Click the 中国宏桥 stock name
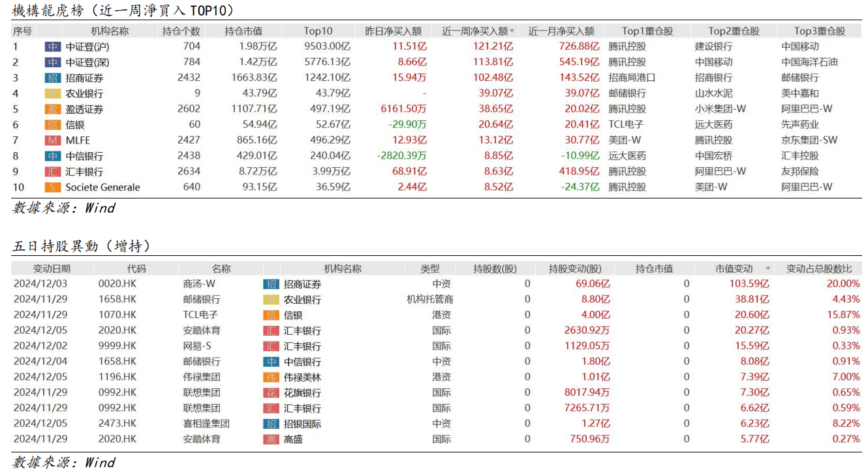The image size is (868, 472). click(714, 156)
